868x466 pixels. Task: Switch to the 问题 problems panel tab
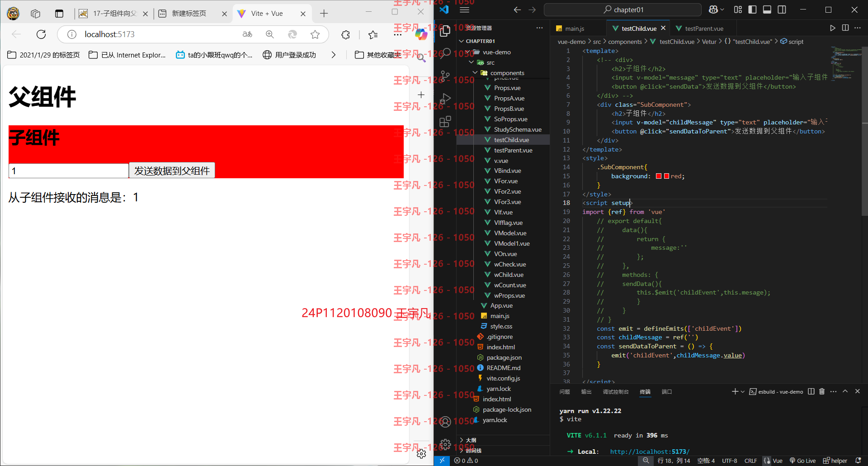click(565, 392)
